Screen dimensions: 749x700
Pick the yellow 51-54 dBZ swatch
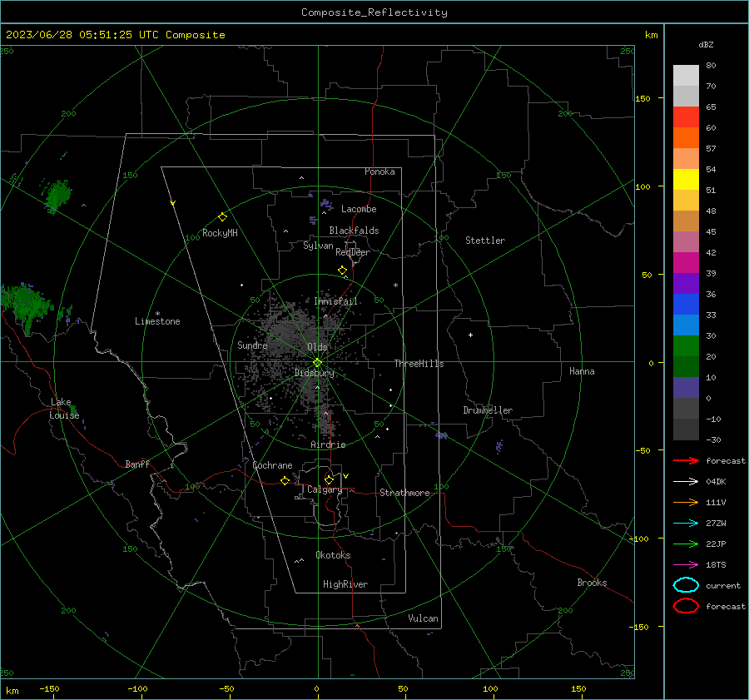[686, 179]
